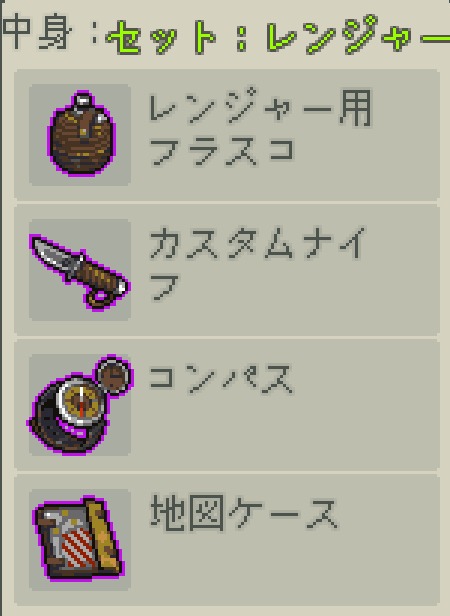Click the open round lid of the compass
450x616 pixels.
click(x=113, y=376)
